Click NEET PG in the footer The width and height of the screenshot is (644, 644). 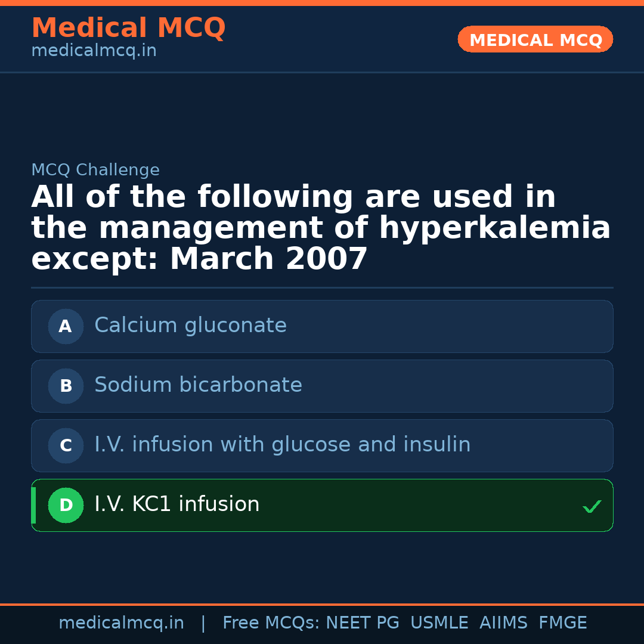coord(363,623)
